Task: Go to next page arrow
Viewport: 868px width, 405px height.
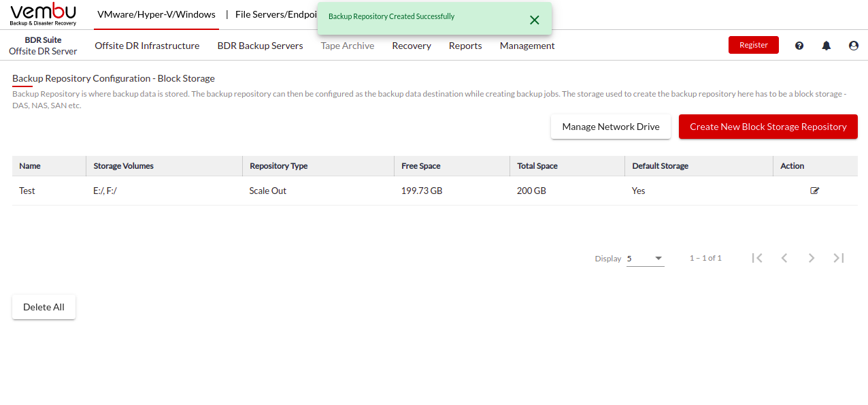Action: 812,258
